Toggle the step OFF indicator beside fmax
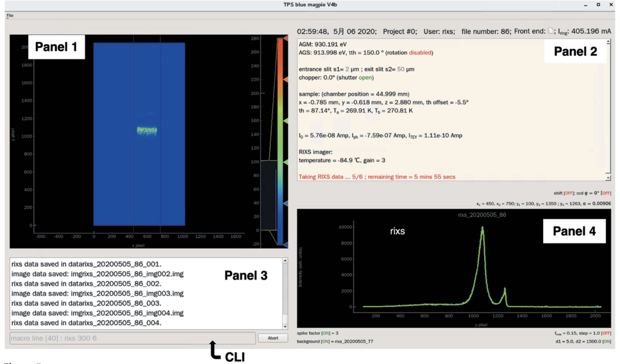 point(606,333)
